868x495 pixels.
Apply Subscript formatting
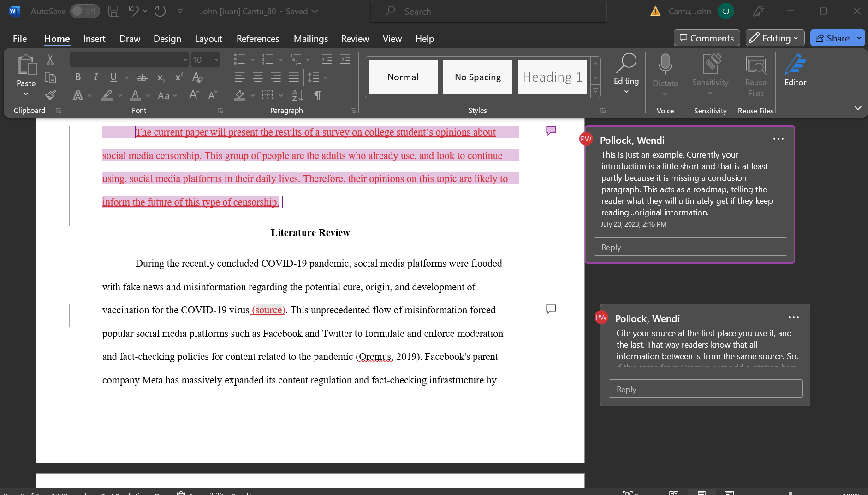click(x=161, y=77)
